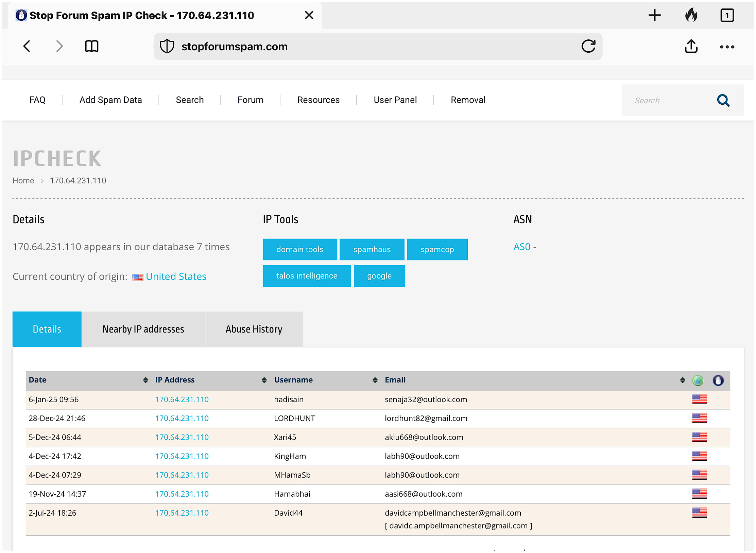Sort table by Email column arrows
Viewport: 756px width, 553px height.
pos(682,380)
